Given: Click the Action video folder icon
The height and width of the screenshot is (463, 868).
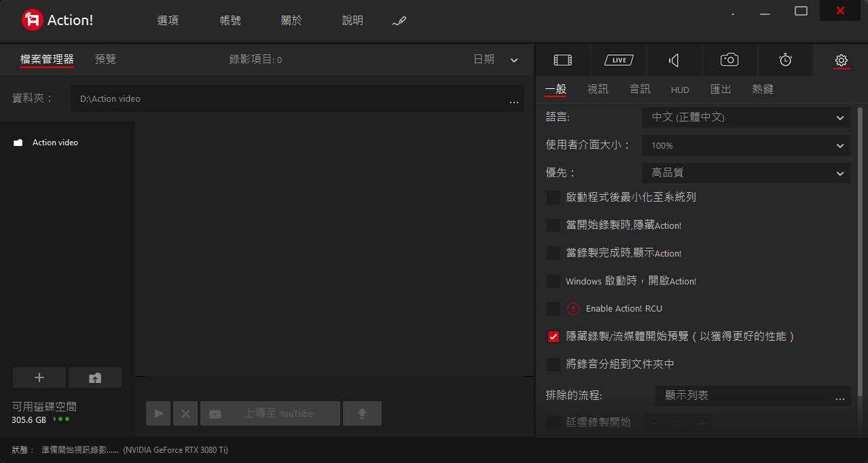Looking at the screenshot, I should pos(18,143).
